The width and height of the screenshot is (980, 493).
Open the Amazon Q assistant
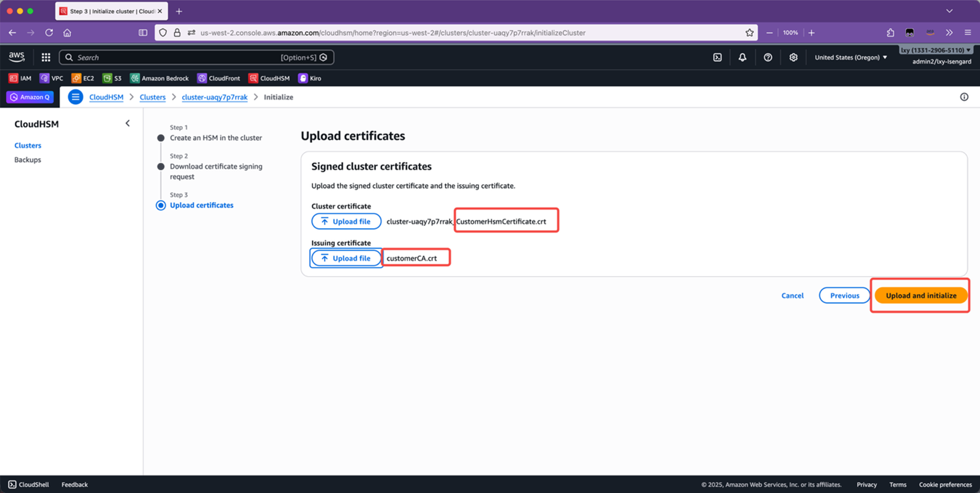(x=30, y=97)
